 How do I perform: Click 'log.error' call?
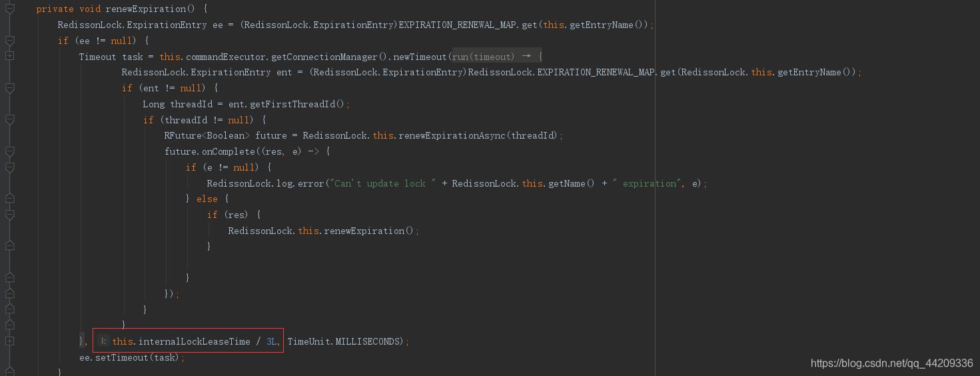click(300, 183)
